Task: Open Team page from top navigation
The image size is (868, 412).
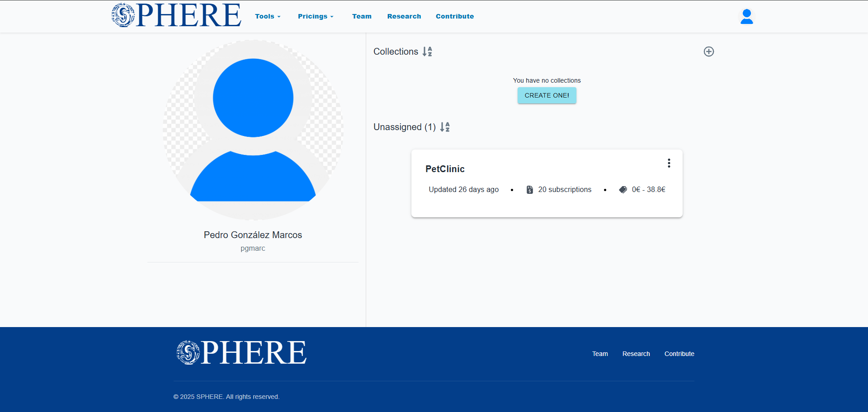Action: [x=362, y=16]
